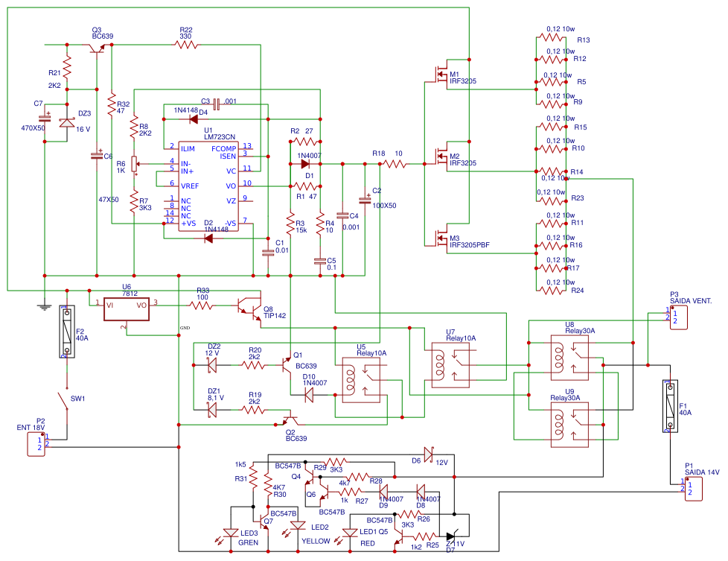
Task: Click the F1 40A fuse symbol
Action: (x=670, y=406)
